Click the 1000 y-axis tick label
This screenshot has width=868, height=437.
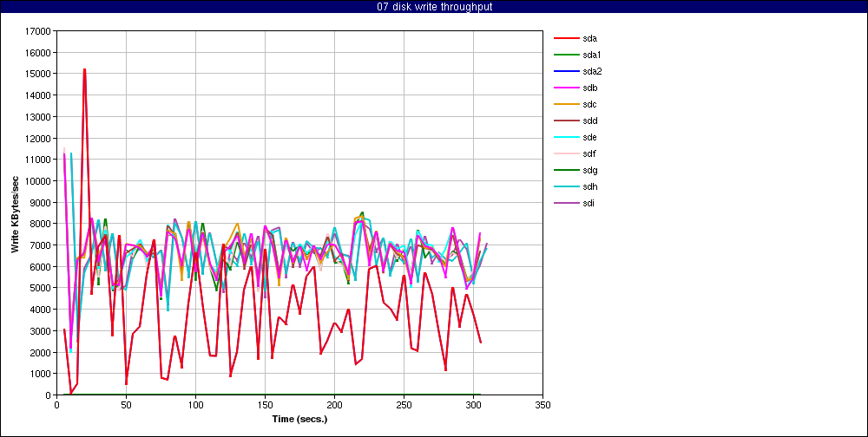click(x=43, y=374)
